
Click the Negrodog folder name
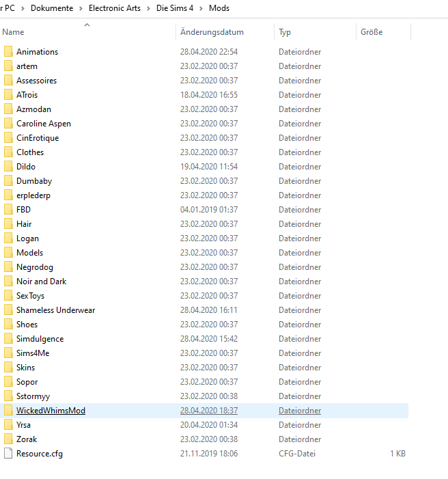(x=35, y=267)
